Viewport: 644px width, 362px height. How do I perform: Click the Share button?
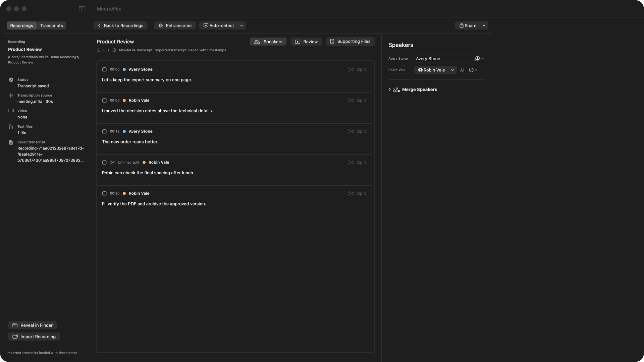(468, 25)
